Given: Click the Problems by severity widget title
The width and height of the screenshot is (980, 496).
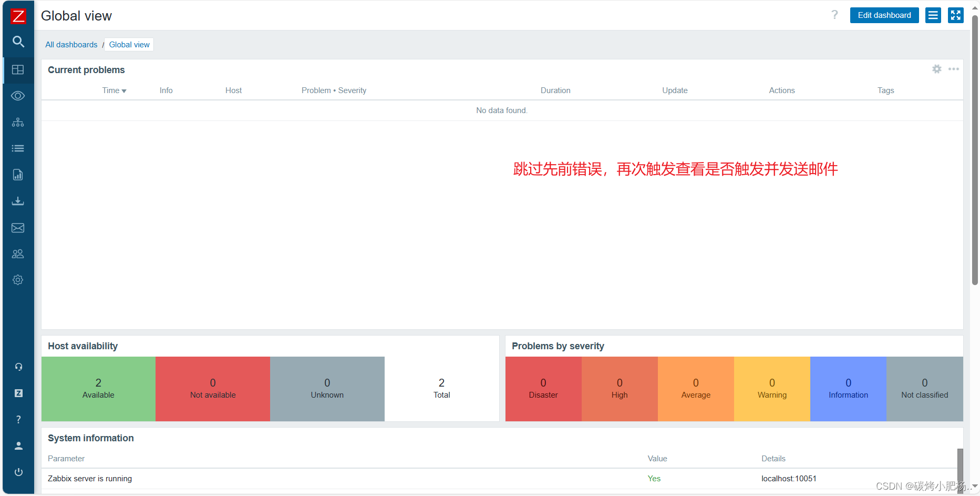Looking at the screenshot, I should [558, 346].
